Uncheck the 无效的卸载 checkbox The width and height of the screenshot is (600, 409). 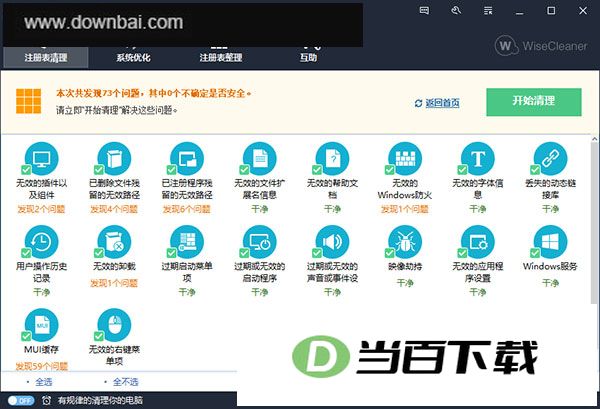pyautogui.click(x=99, y=253)
